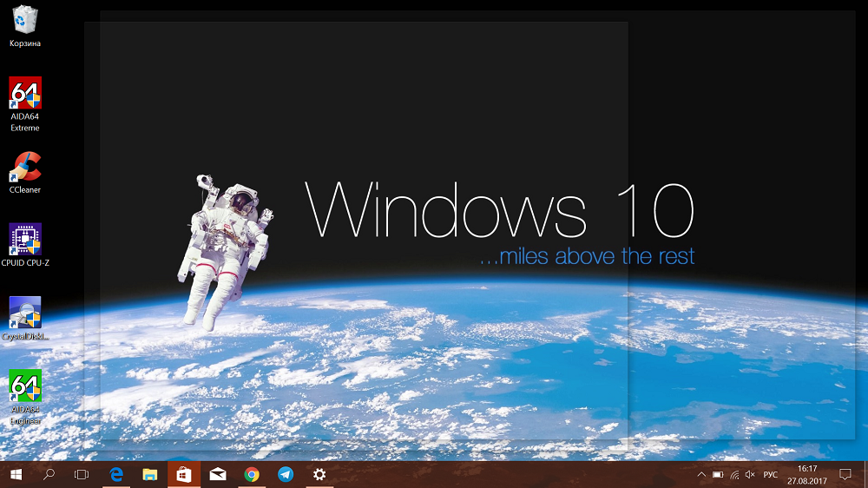
Task: Open Wi-Fi network tray icon
Action: [x=734, y=475]
